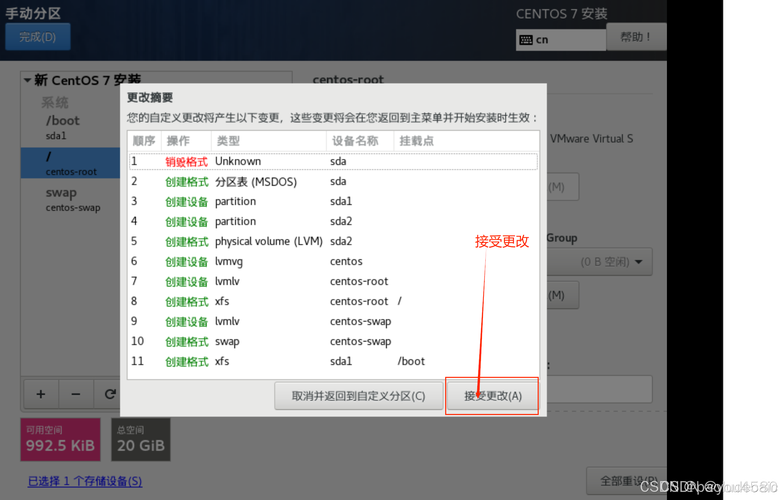The height and width of the screenshot is (500, 779).
Task: Select row 1 销毁格式 Unknown sda
Action: pyautogui.click(x=333, y=162)
